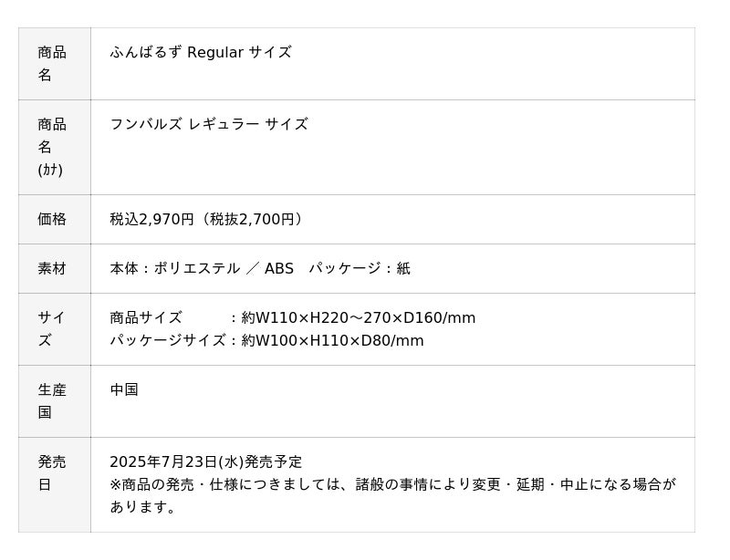Click the 生産国 header cell
This screenshot has height=560, width=730.
click(x=53, y=401)
